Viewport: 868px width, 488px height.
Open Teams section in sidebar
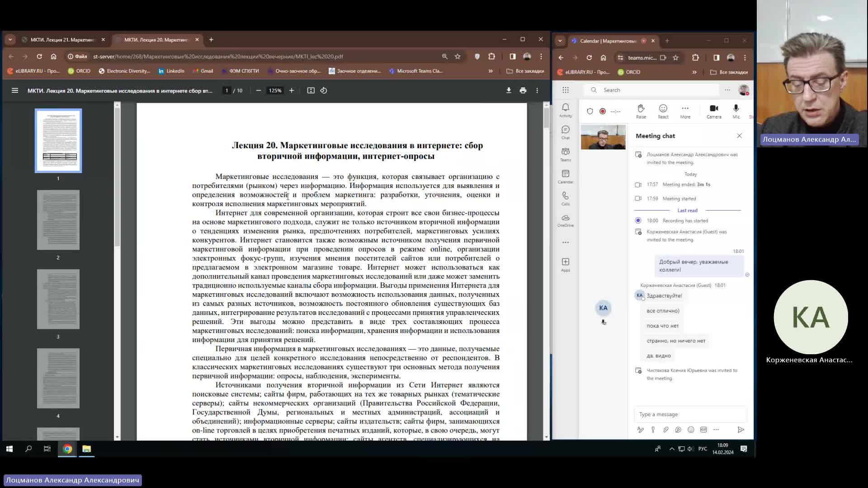pyautogui.click(x=566, y=154)
